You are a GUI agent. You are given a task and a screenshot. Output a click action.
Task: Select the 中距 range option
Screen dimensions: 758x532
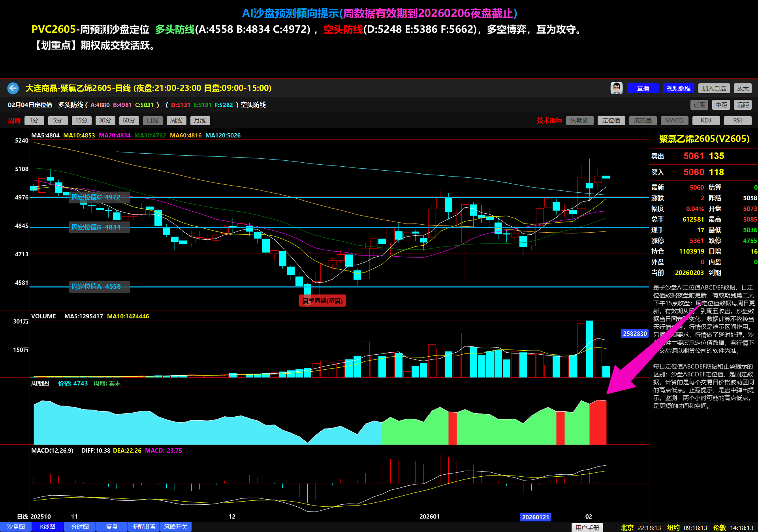(721, 105)
